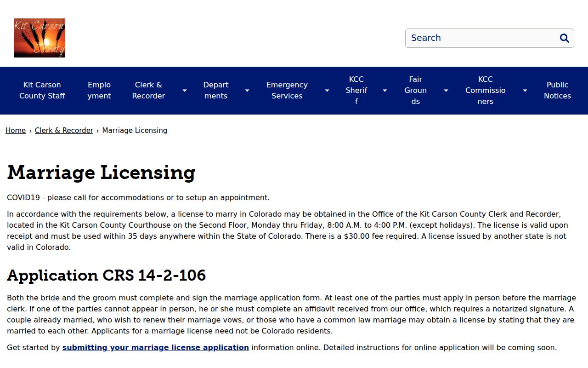Expand the Clerk & Recorder submenu arrow

click(x=184, y=91)
